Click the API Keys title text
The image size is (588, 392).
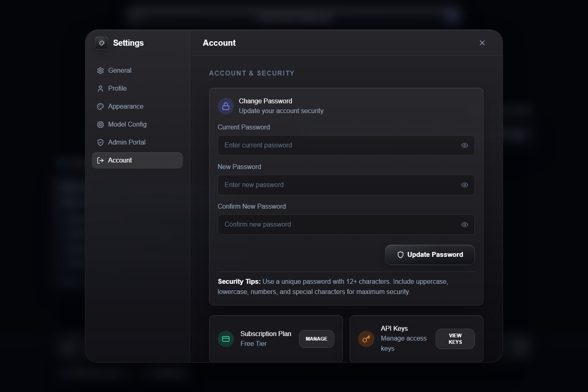394,328
